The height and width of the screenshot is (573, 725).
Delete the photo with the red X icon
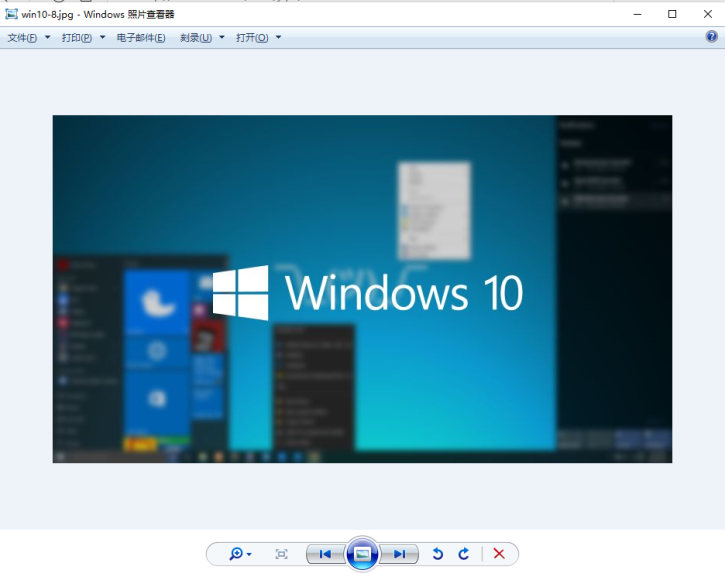point(499,554)
